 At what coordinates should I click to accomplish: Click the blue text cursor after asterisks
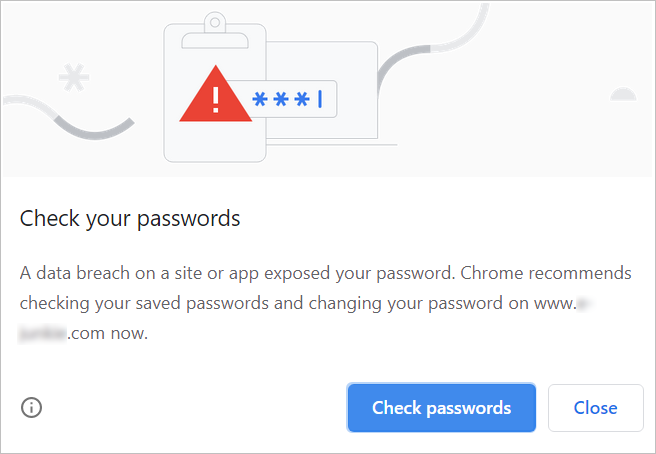tap(320, 99)
